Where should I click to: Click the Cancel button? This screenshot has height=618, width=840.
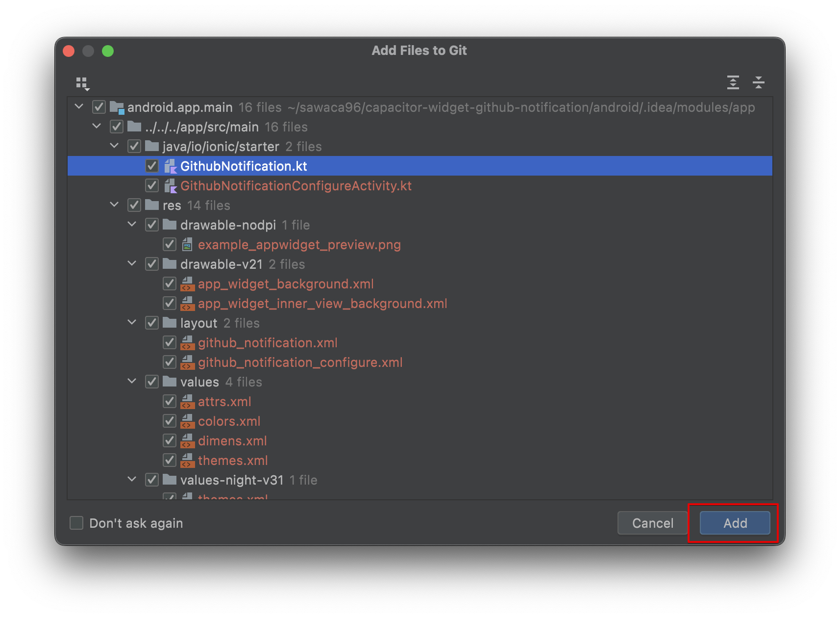(652, 523)
